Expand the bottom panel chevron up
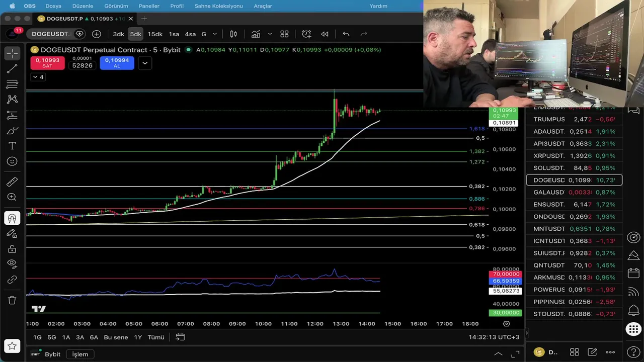This screenshot has width=644, height=362. click(x=498, y=354)
